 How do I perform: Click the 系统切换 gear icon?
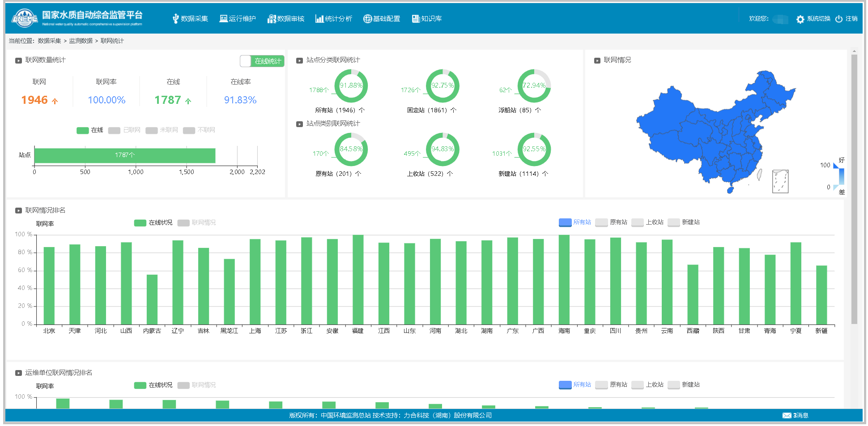pos(800,19)
